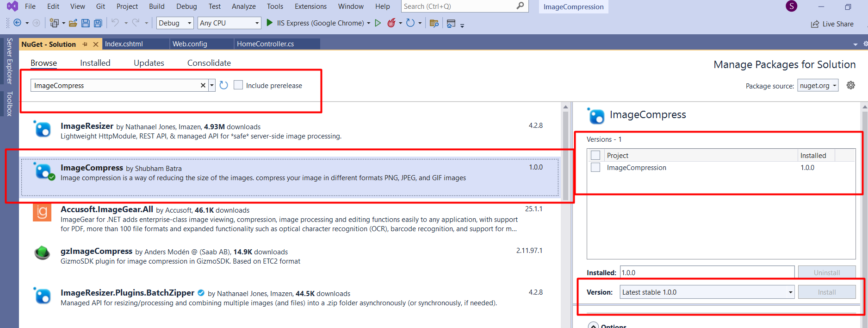Close the NuGet - Solution tab
The width and height of the screenshot is (868, 328).
tap(96, 44)
